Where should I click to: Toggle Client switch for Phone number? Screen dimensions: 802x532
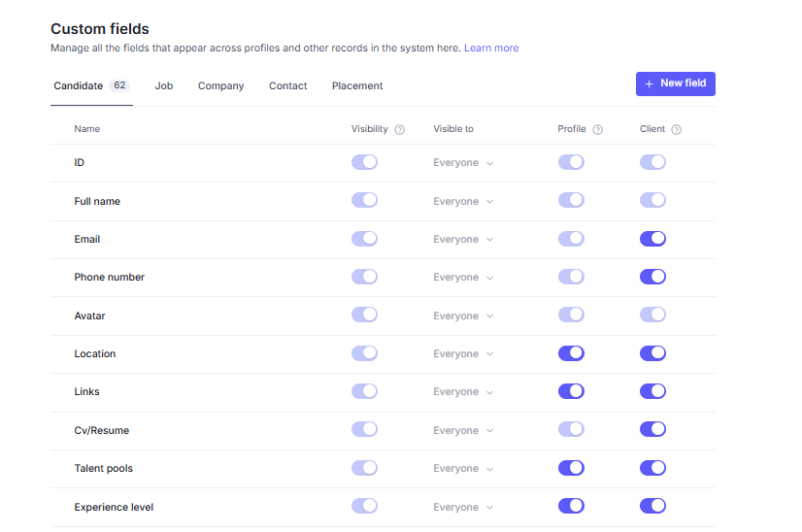652,277
